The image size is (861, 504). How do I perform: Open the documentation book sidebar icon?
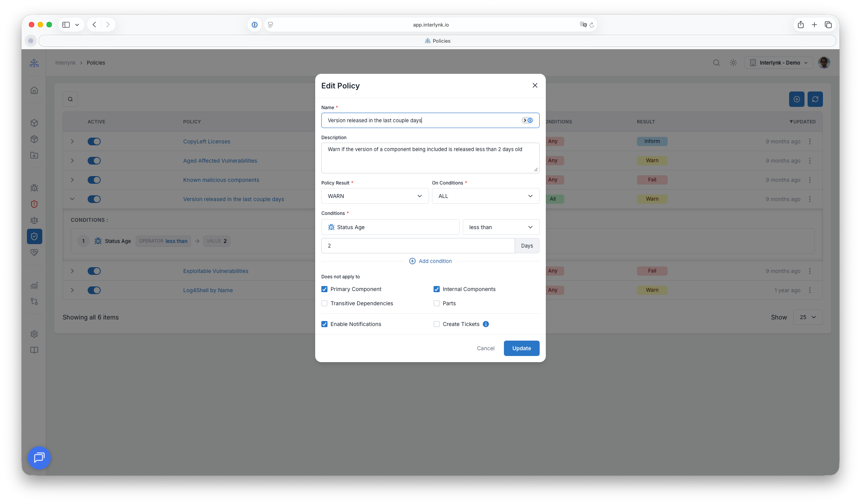click(x=34, y=350)
